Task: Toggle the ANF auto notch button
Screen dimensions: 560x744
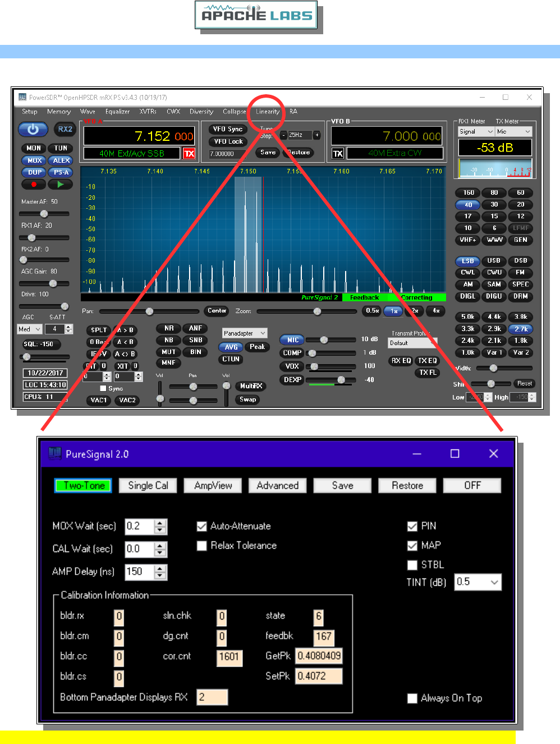Action: tap(195, 328)
